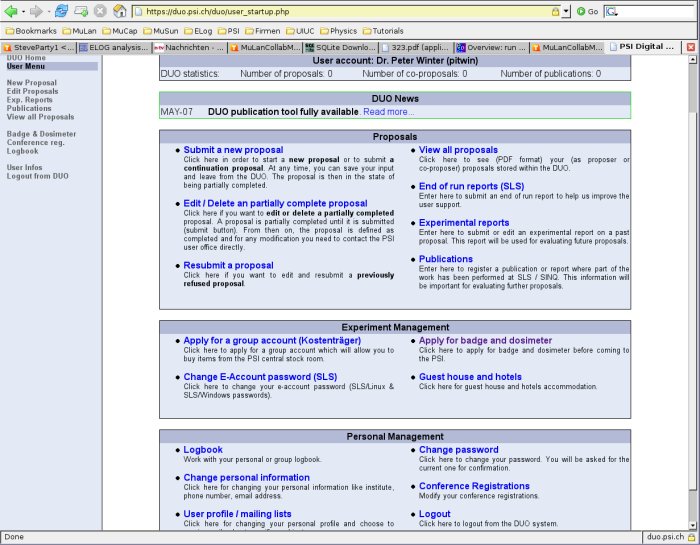
Task: Click the Change password link
Action: 458,450
